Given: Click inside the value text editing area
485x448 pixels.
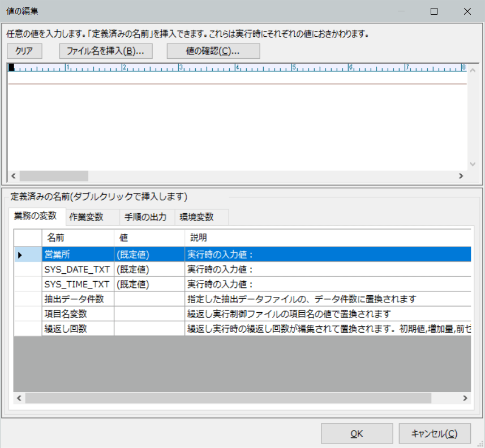Looking at the screenshot, I should click(x=226, y=119).
